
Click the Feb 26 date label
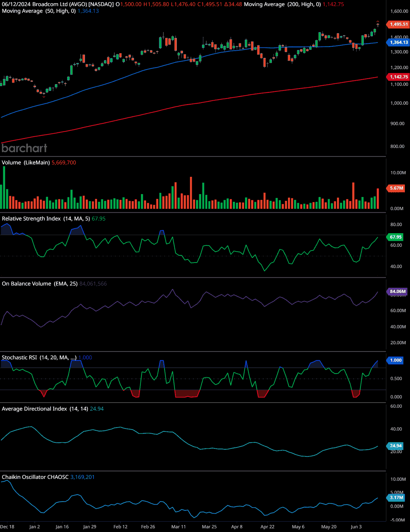pyautogui.click(x=148, y=527)
